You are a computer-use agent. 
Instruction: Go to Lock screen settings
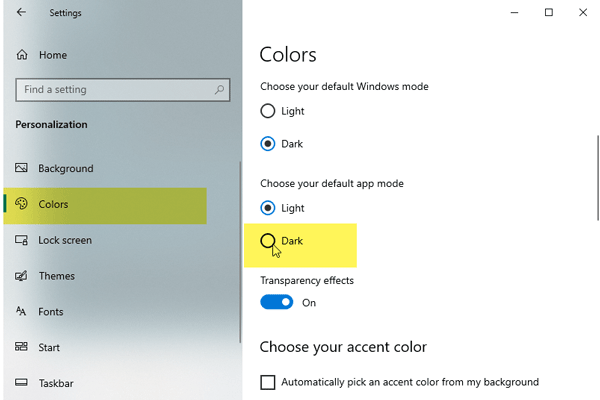[64, 241]
